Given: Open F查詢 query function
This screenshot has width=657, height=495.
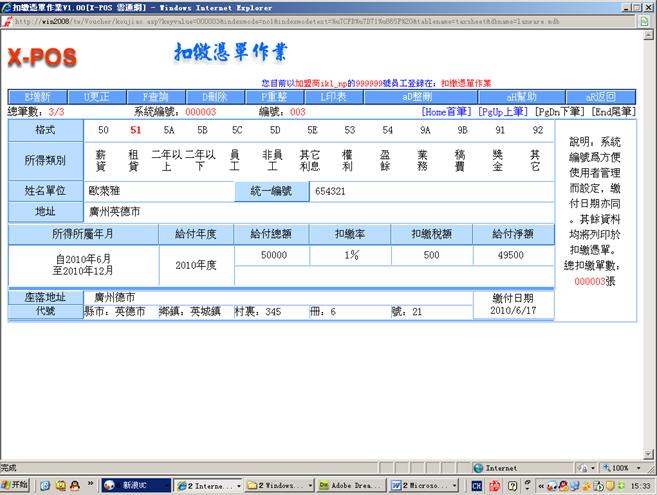Looking at the screenshot, I should 156,97.
